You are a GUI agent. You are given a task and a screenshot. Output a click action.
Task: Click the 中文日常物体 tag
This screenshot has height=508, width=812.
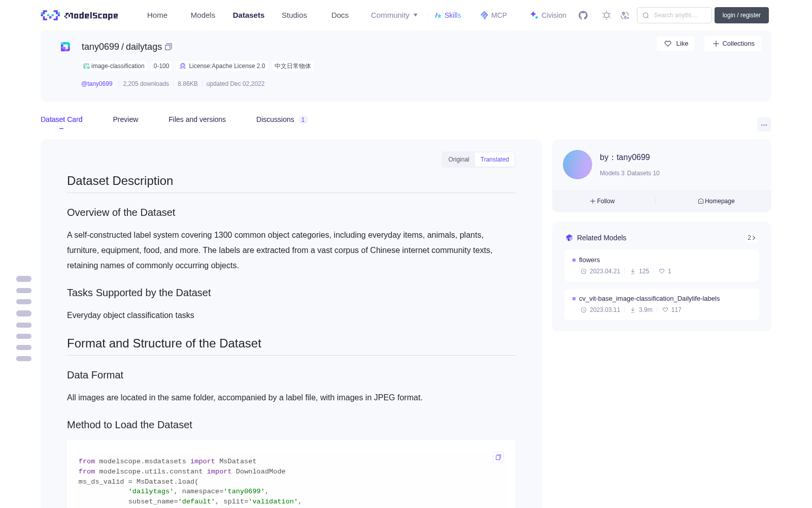click(293, 66)
